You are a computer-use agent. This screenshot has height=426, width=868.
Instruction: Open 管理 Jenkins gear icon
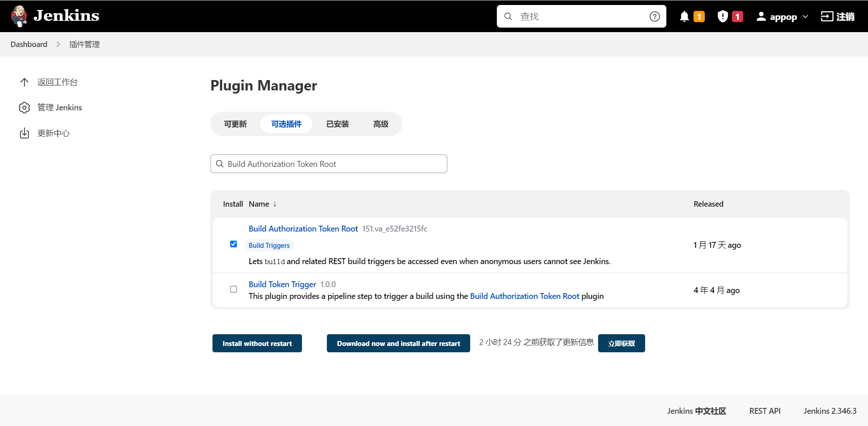pyautogui.click(x=24, y=108)
